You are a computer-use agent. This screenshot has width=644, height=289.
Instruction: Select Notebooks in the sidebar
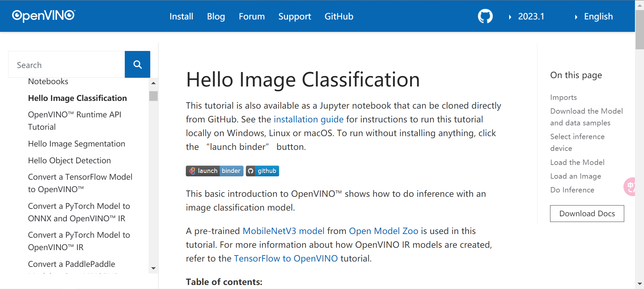coord(48,81)
